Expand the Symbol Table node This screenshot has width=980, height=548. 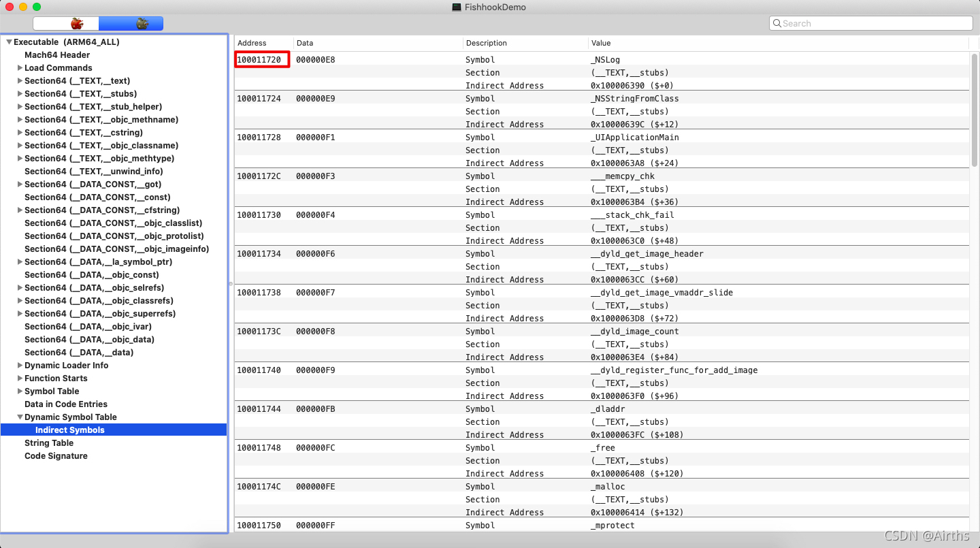[20, 391]
